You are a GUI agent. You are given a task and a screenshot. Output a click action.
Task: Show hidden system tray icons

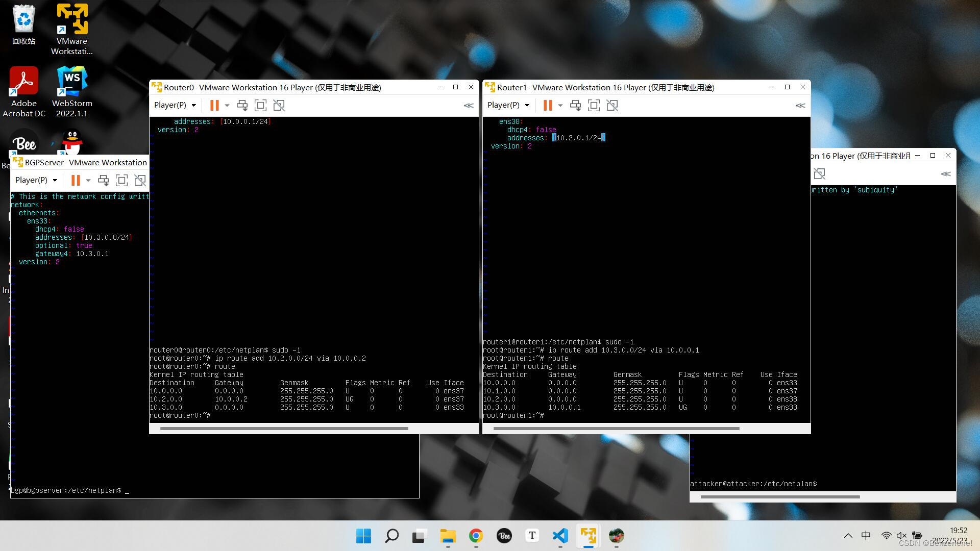coord(848,536)
